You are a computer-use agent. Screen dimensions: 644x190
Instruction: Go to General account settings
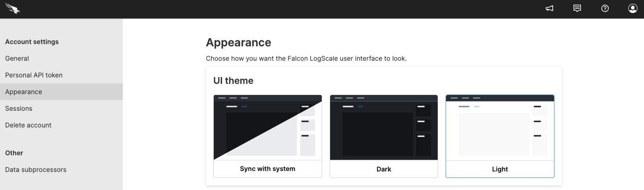pyautogui.click(x=17, y=58)
